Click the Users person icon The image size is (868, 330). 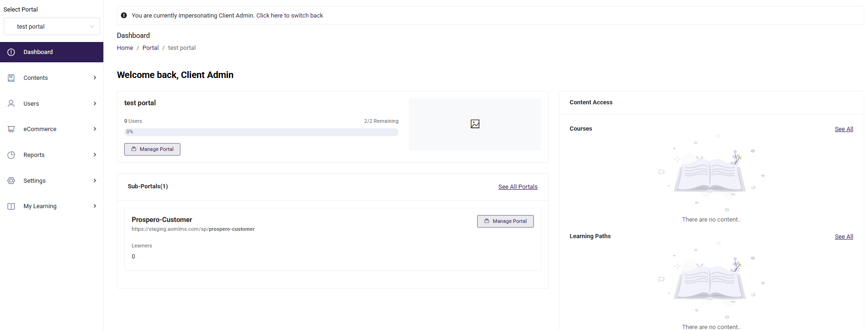[11, 103]
